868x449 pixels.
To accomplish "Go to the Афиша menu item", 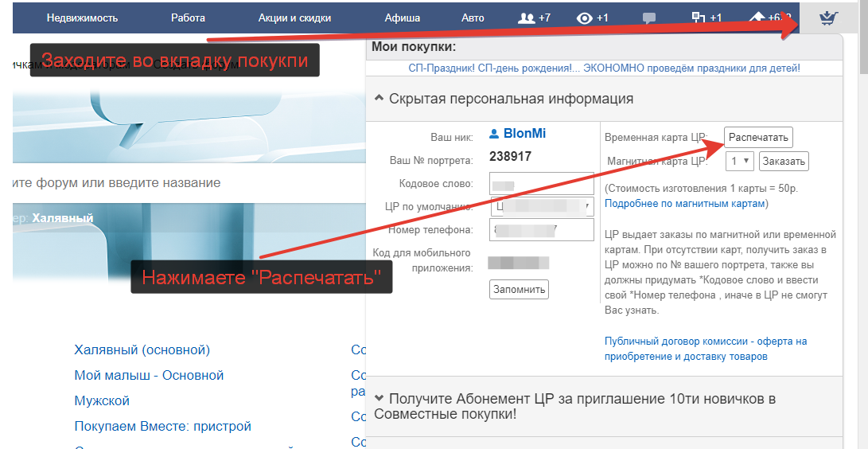I will pyautogui.click(x=403, y=18).
